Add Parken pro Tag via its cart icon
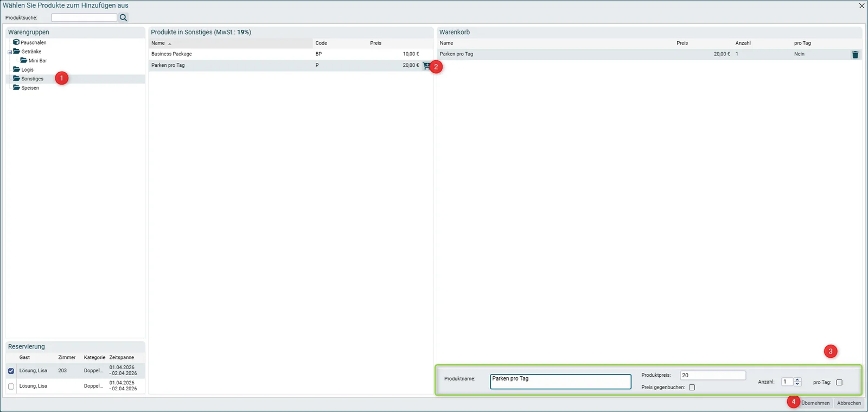This screenshot has height=412, width=868. [426, 66]
